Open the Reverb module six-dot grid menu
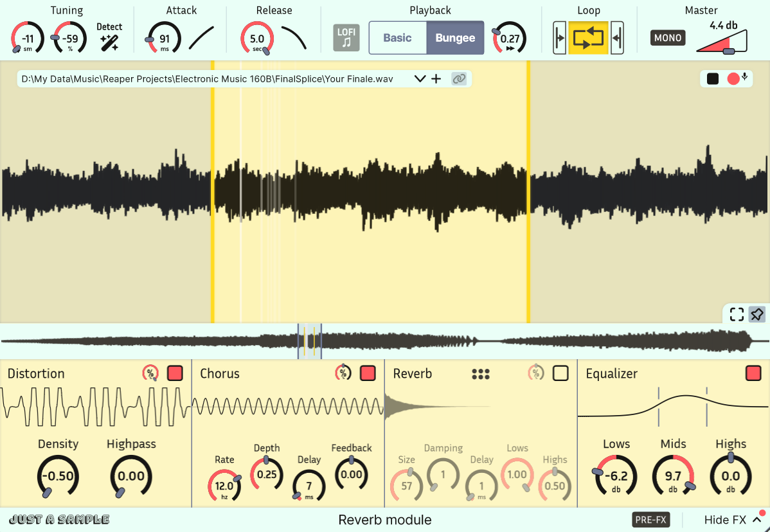The image size is (770, 532). (480, 374)
